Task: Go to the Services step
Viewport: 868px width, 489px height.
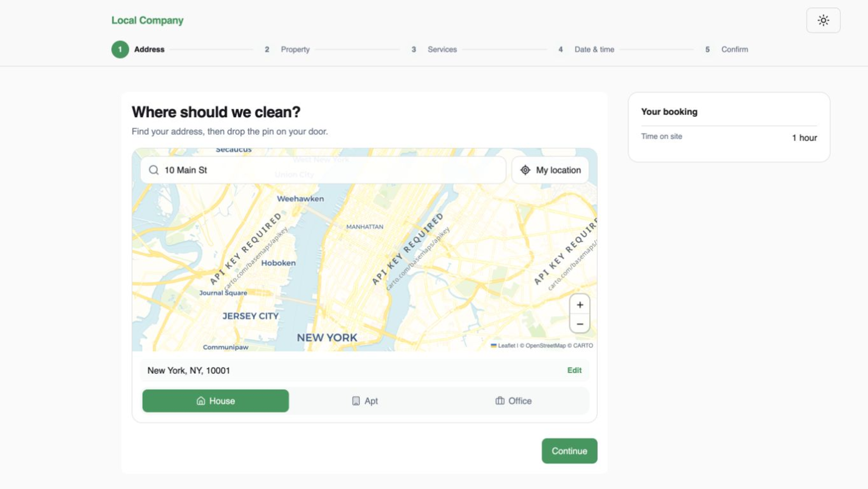Action: coord(433,49)
